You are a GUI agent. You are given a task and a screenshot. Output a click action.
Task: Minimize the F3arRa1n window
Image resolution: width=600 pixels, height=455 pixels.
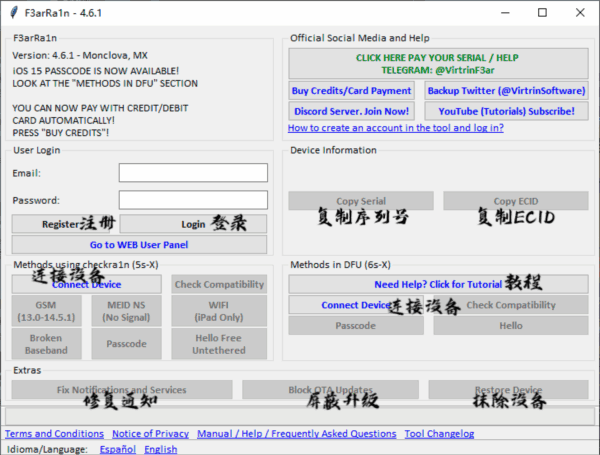click(505, 13)
